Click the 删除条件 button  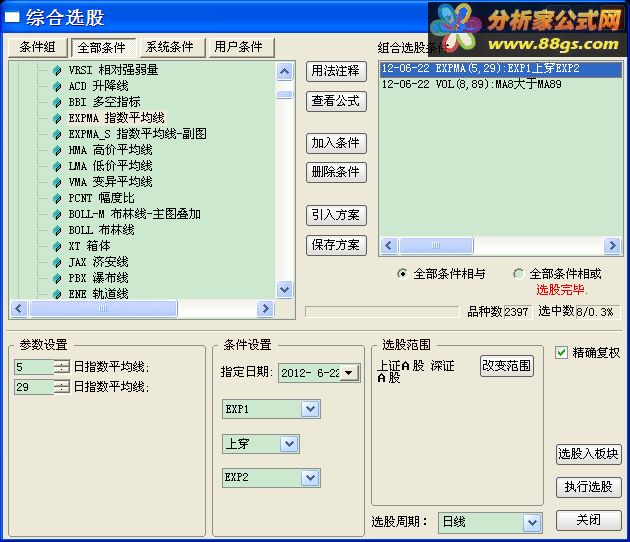pyautogui.click(x=336, y=172)
